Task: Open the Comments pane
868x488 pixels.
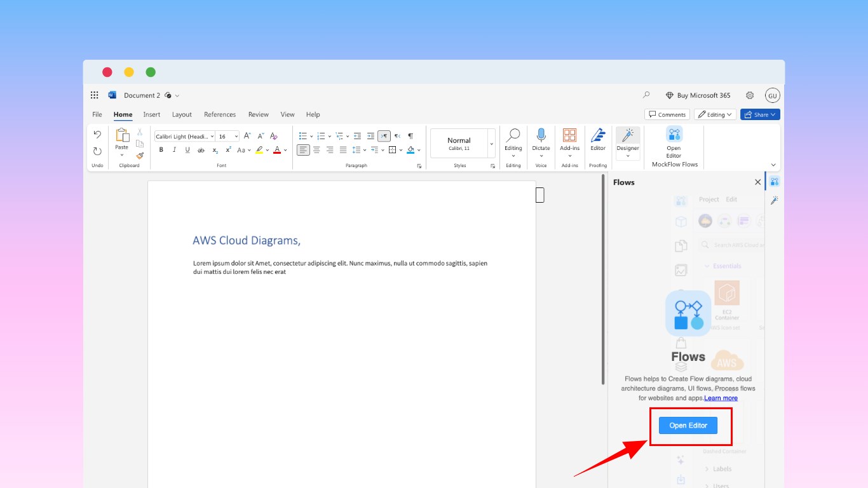Action: [x=667, y=114]
